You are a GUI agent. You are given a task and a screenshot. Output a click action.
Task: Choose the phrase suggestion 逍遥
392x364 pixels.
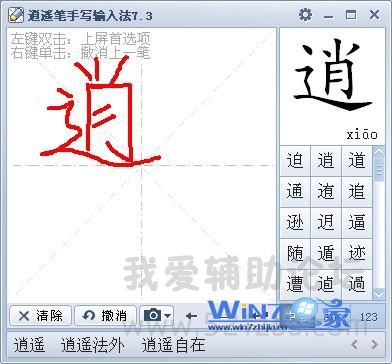tap(29, 345)
